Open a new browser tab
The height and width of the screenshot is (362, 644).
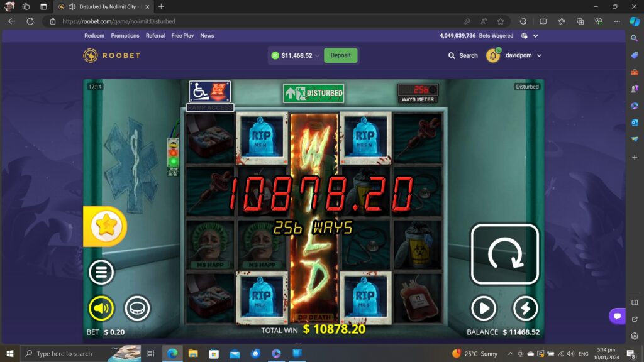click(x=161, y=6)
